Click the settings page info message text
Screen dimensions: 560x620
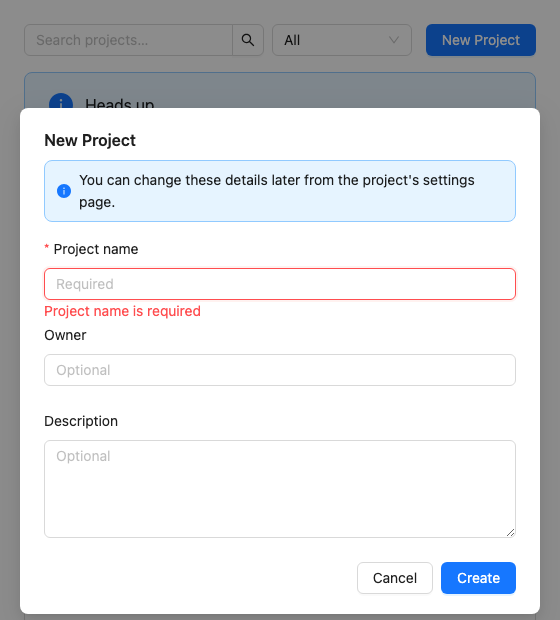(x=276, y=191)
